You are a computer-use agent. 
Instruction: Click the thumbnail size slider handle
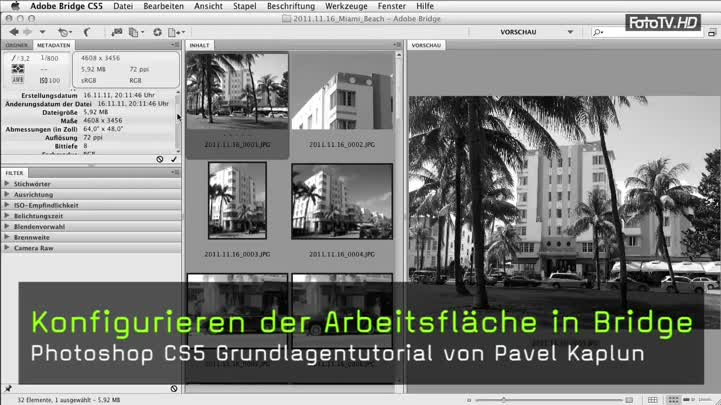[504, 400]
